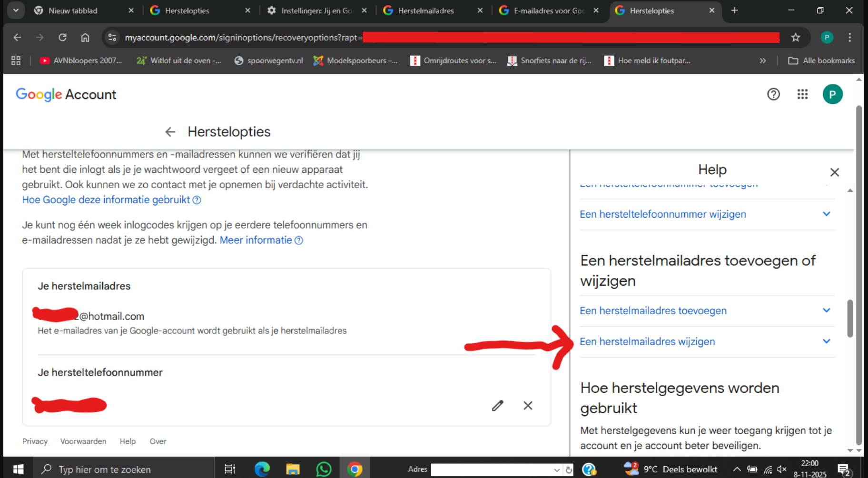
Task: Open 'Hoe Google deze informatie gebruikt' link
Action: pyautogui.click(x=111, y=200)
